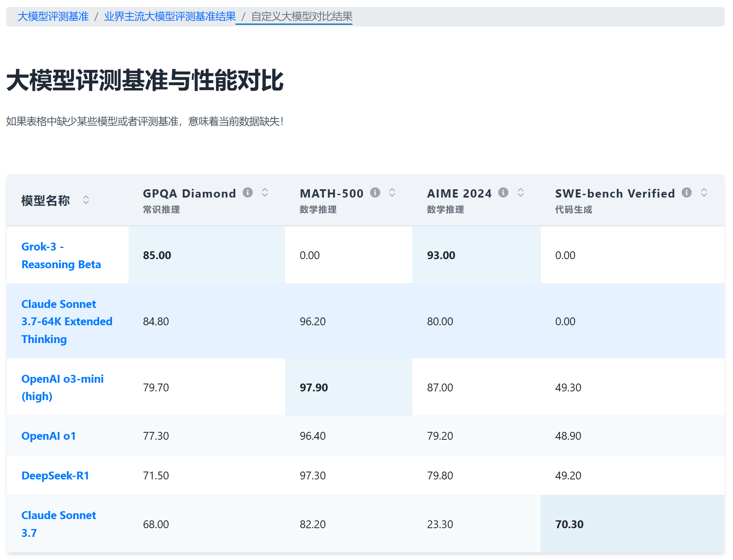
Task: Open 业界主流大模型评测基准结果 breadcrumb link
Action: click(x=170, y=17)
